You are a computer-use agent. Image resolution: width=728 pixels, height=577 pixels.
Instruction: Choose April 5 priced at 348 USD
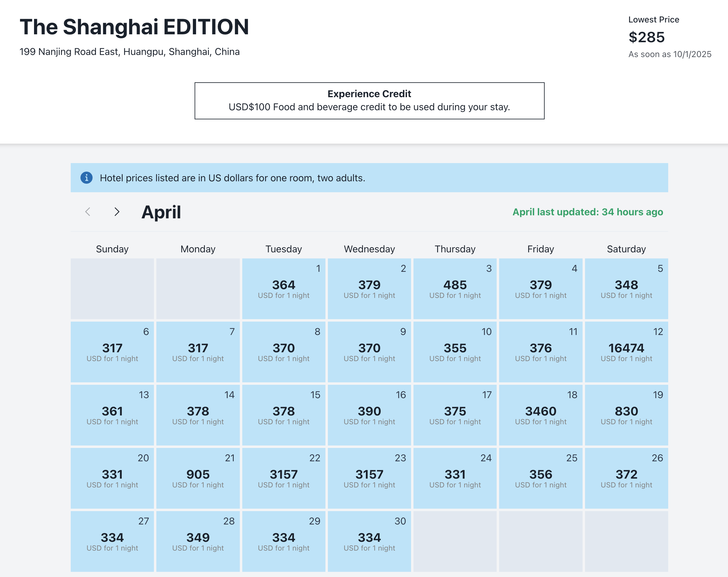[626, 288]
